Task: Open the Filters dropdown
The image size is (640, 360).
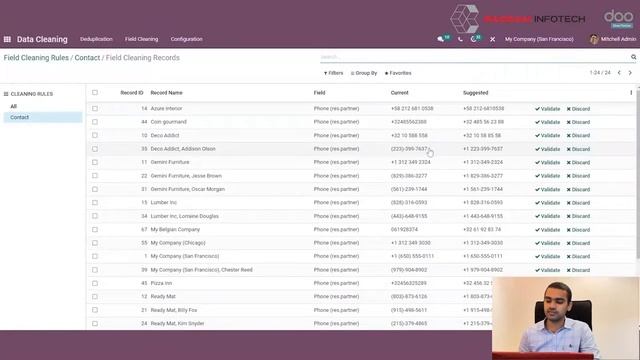Action: point(333,73)
